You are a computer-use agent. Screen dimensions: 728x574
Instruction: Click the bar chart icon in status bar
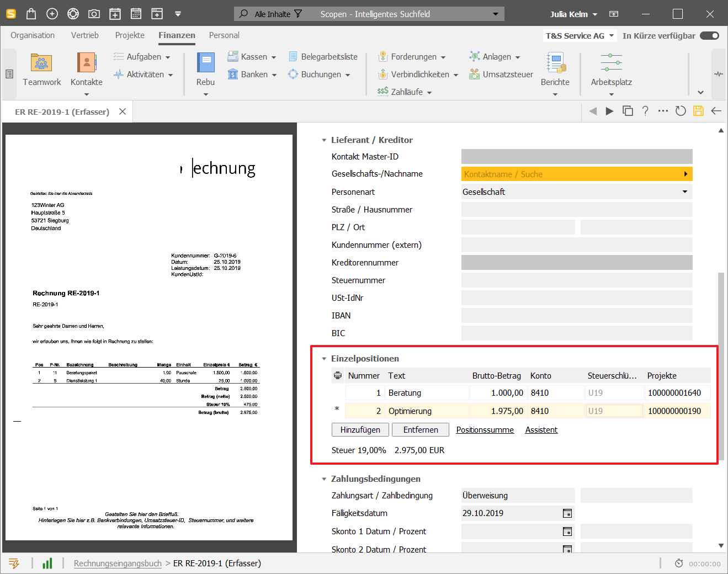click(x=47, y=564)
